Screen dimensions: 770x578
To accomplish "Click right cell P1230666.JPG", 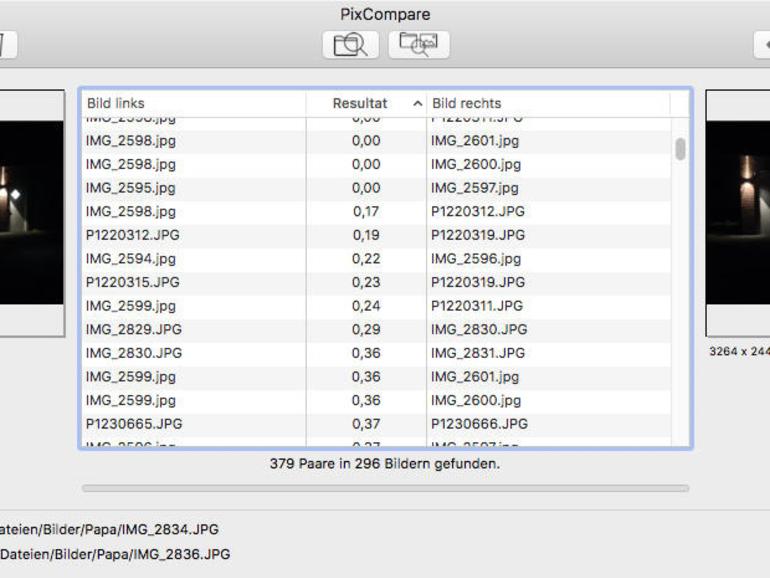I will [479, 424].
